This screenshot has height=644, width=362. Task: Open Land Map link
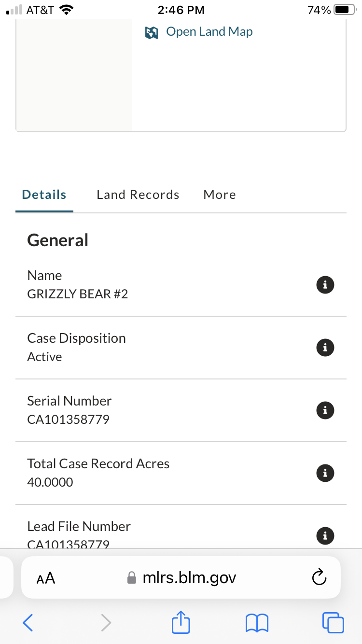pos(209,32)
